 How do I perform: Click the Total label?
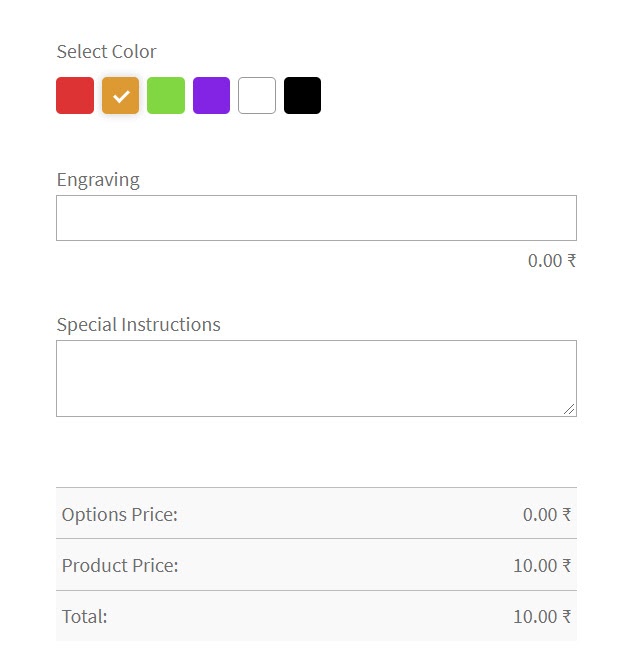[85, 617]
